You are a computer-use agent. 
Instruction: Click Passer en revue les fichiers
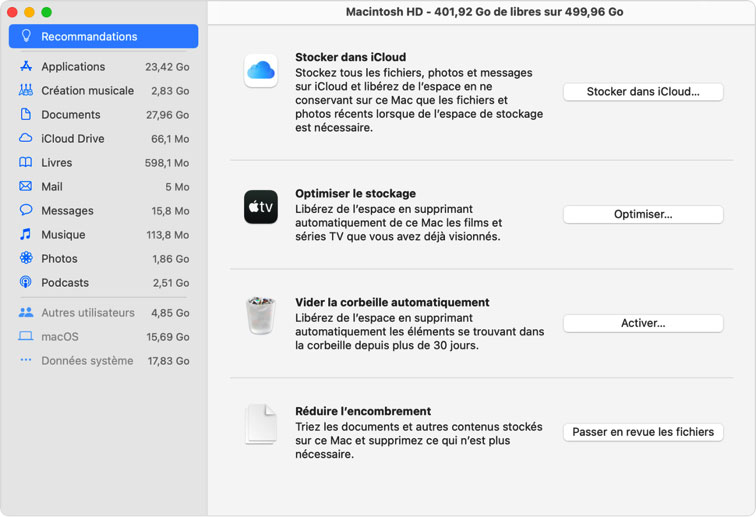point(643,432)
